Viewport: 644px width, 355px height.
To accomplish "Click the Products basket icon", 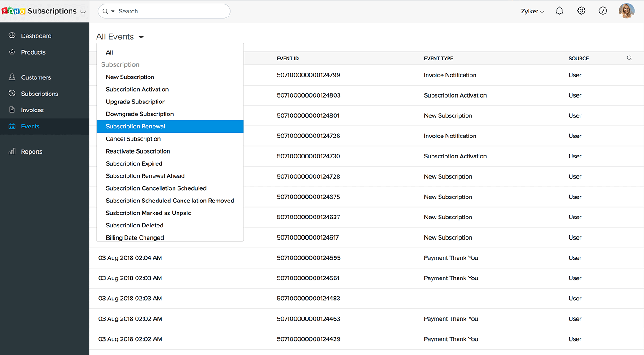I will point(12,52).
